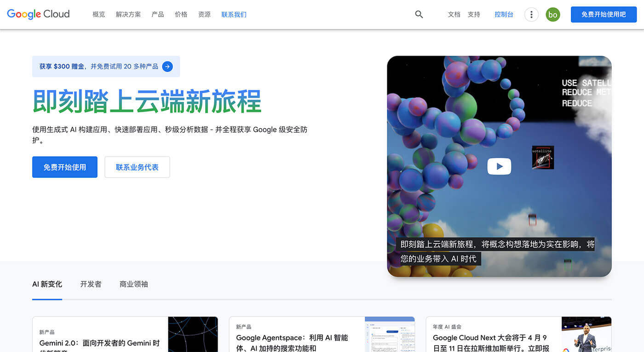Screen dimensions: 644x352
Task: Select the AI 新变化 tab
Action: point(47,284)
